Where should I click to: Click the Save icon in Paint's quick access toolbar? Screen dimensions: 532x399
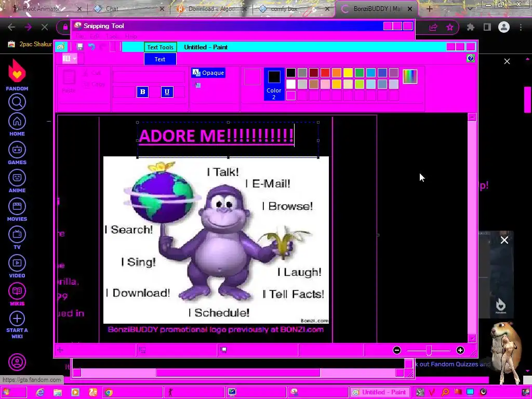pyautogui.click(x=79, y=47)
